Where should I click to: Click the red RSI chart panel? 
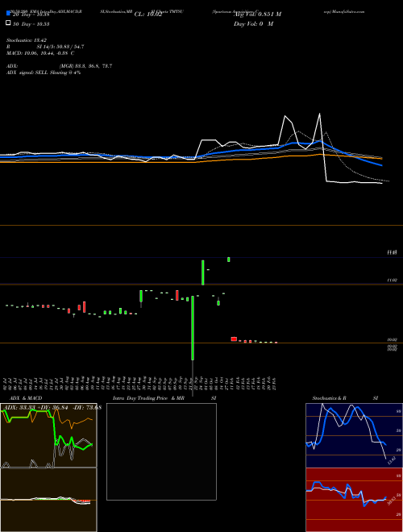click(354, 500)
